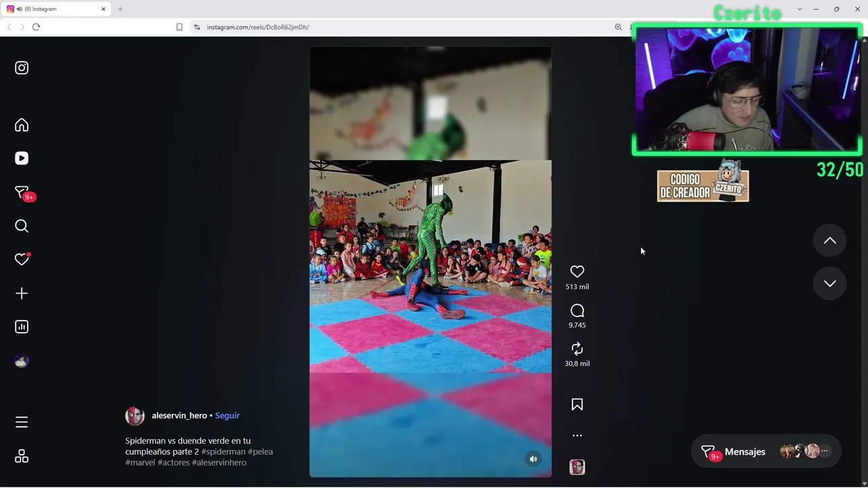868x488 pixels.
Task: Open the #aleservinhero hashtag
Action: (x=219, y=462)
